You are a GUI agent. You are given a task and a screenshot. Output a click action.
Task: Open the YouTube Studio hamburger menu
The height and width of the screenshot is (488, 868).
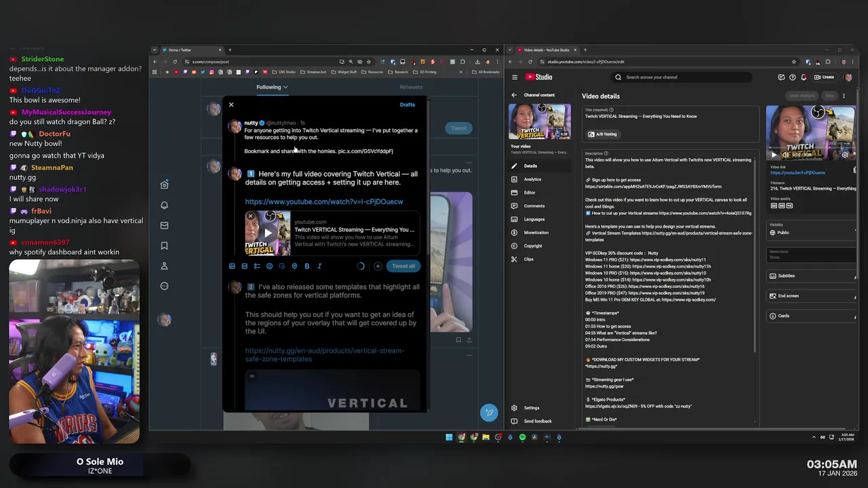coord(515,77)
